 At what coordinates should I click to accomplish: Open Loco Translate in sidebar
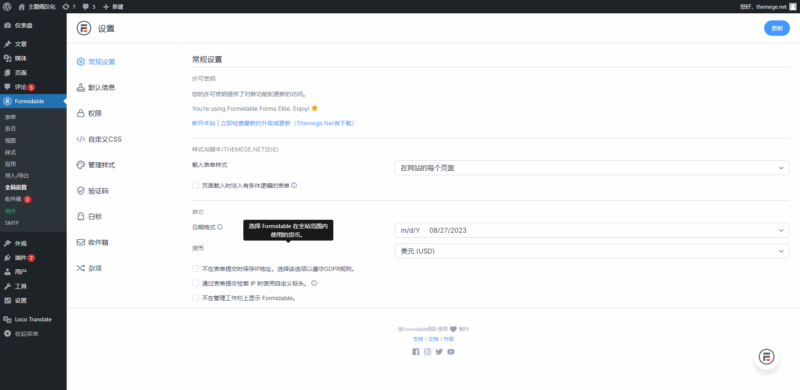click(x=33, y=319)
